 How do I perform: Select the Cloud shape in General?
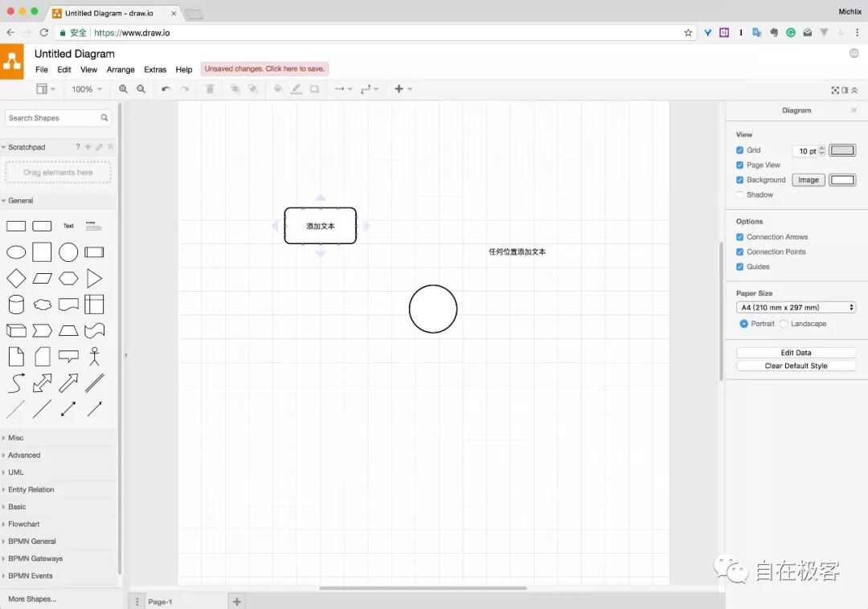coord(42,304)
